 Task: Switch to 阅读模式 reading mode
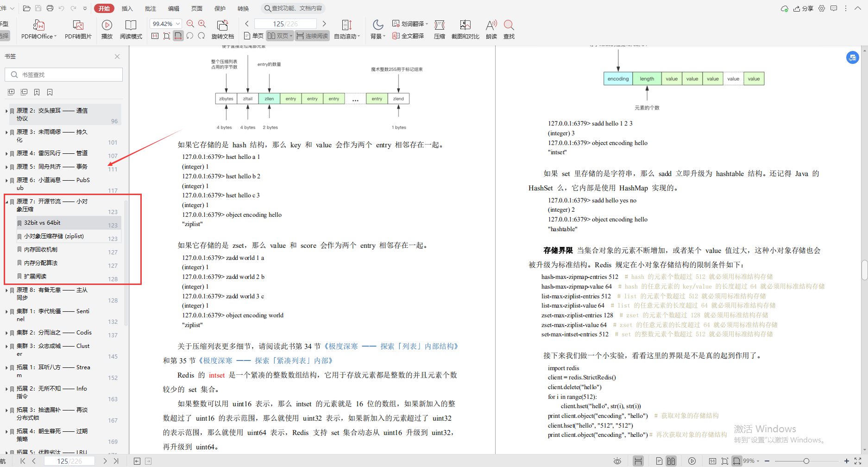131,29
